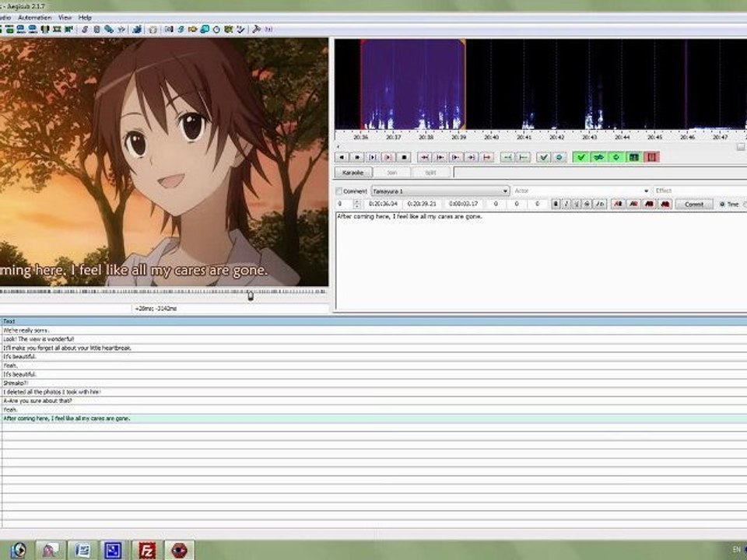Open the Resample Resolution icon

205,30
